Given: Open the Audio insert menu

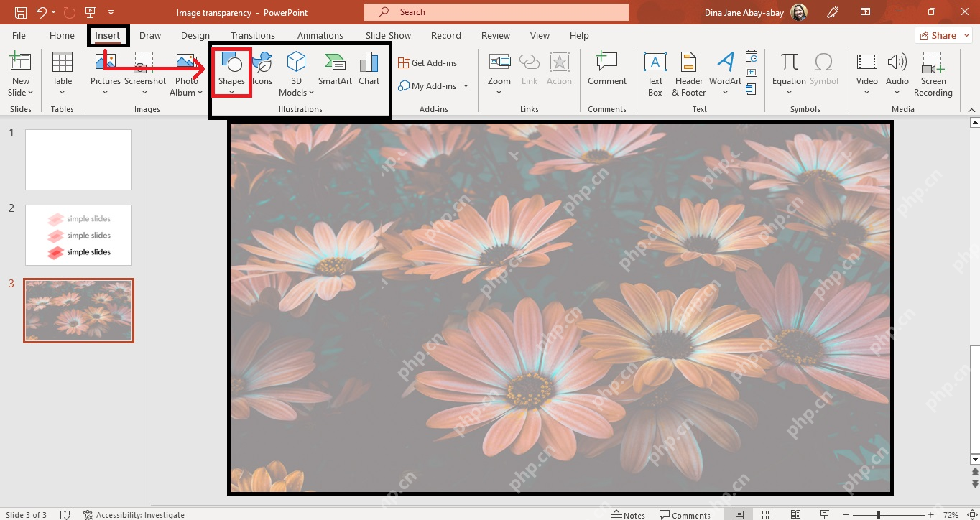Looking at the screenshot, I should click(x=897, y=74).
